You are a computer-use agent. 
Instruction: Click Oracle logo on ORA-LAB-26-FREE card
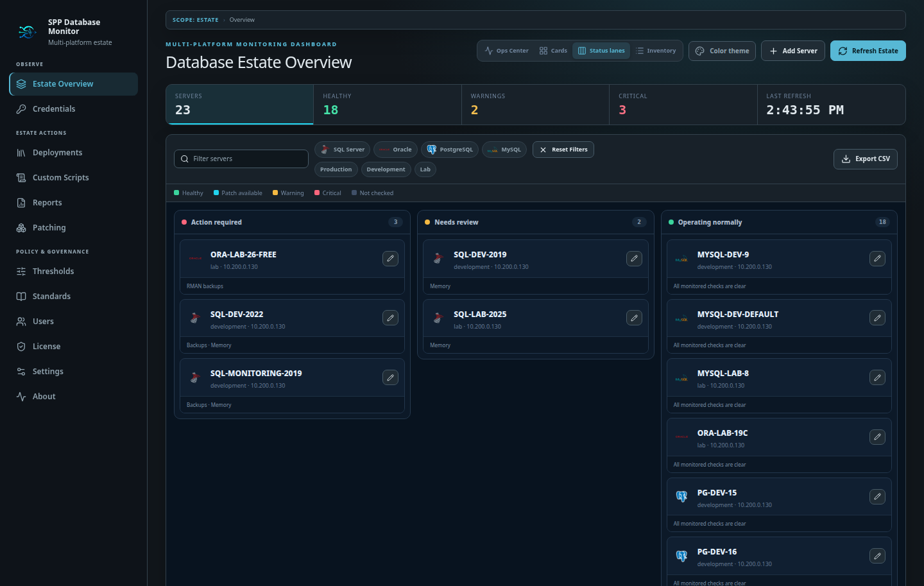click(195, 259)
